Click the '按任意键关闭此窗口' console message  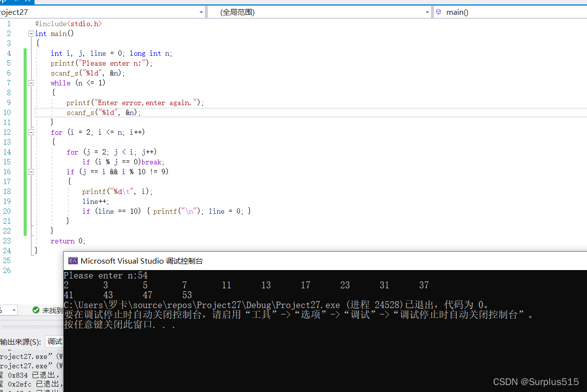tap(119, 324)
